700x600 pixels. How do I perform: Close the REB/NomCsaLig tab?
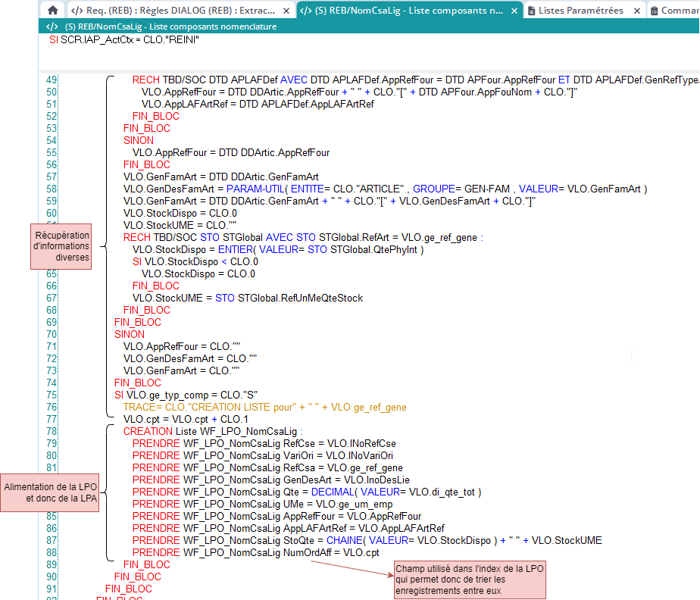coord(514,11)
